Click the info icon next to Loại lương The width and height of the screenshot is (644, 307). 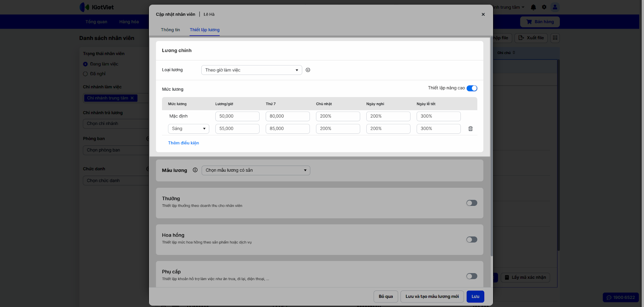point(308,70)
